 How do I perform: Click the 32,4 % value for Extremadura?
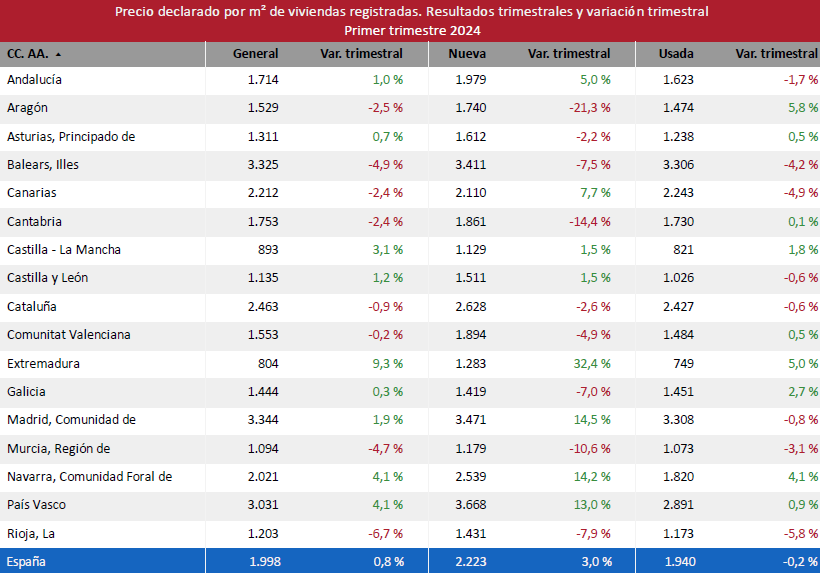coord(592,364)
